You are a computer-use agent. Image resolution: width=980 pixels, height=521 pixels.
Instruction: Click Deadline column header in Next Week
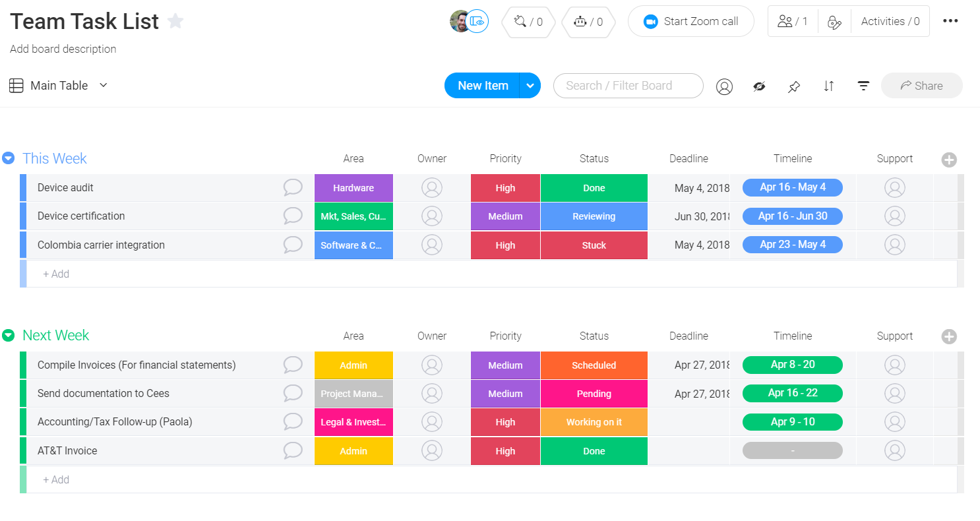[x=689, y=336]
